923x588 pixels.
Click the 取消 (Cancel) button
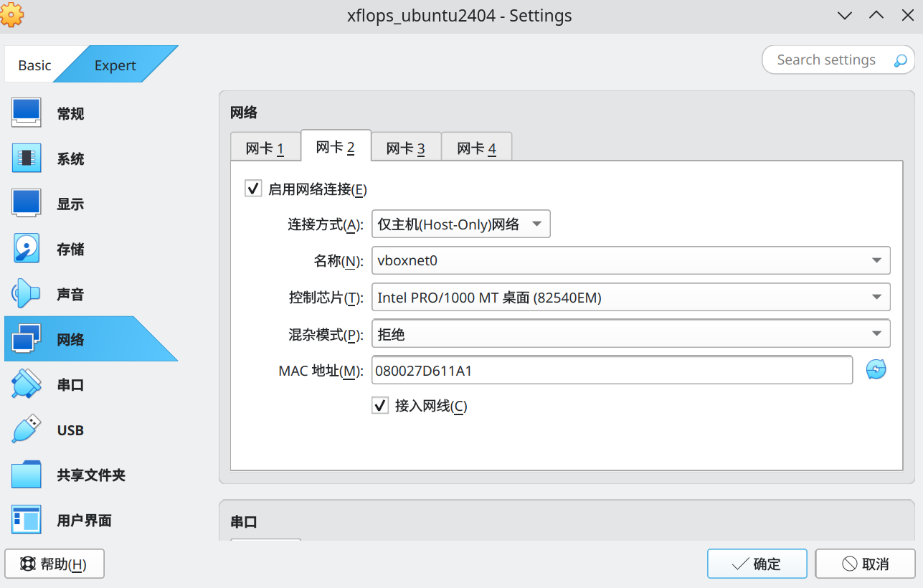(865, 564)
